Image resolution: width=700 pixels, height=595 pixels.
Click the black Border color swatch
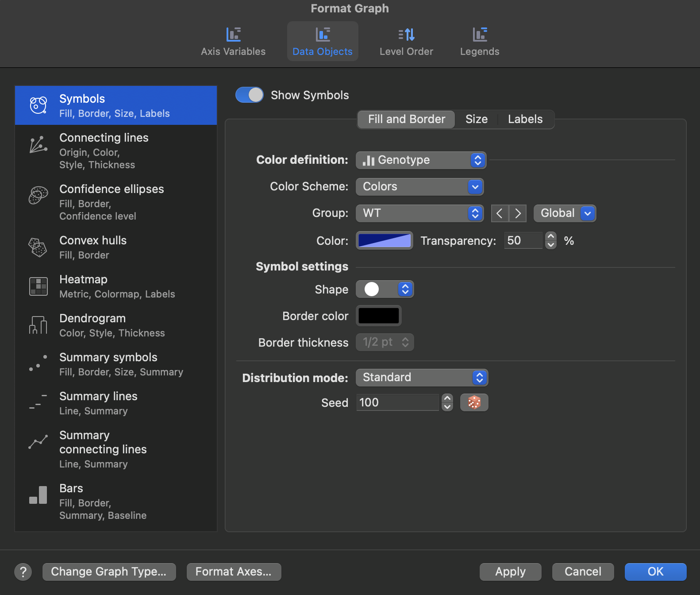point(379,316)
